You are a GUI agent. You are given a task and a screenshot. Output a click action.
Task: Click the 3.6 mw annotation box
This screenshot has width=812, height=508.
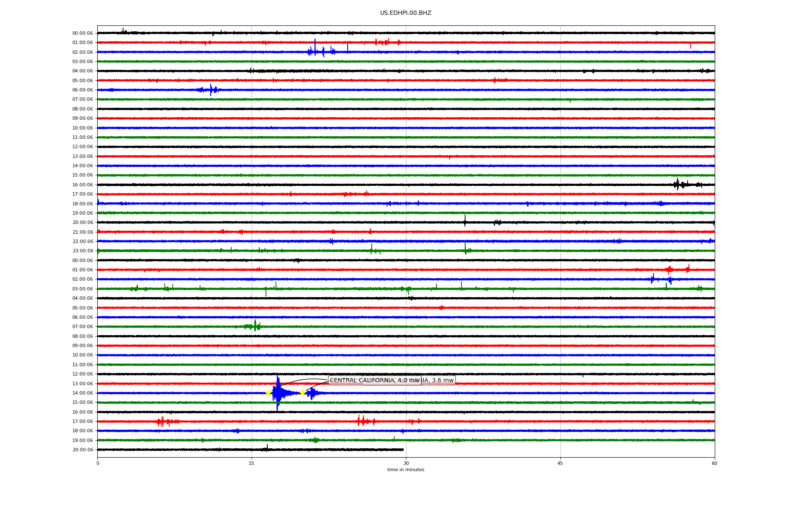[x=442, y=380]
